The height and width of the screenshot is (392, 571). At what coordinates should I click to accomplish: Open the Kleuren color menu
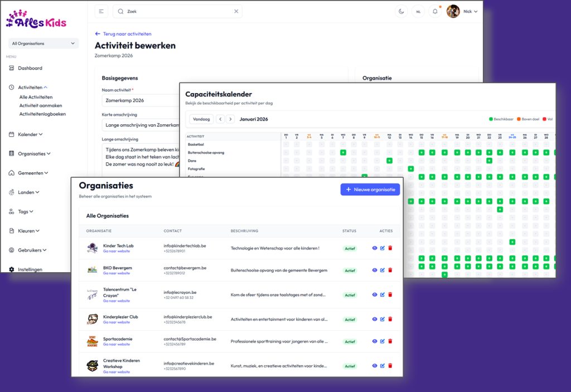(28, 231)
